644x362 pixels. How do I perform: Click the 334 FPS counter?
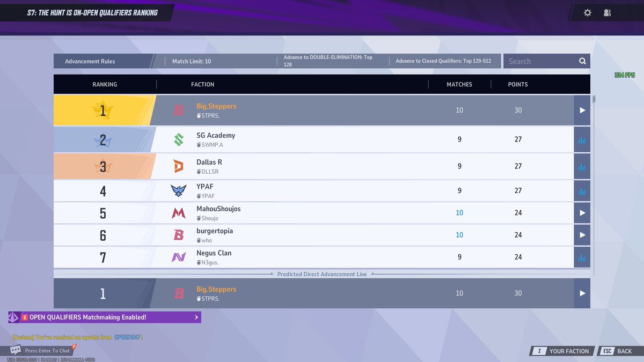click(625, 75)
